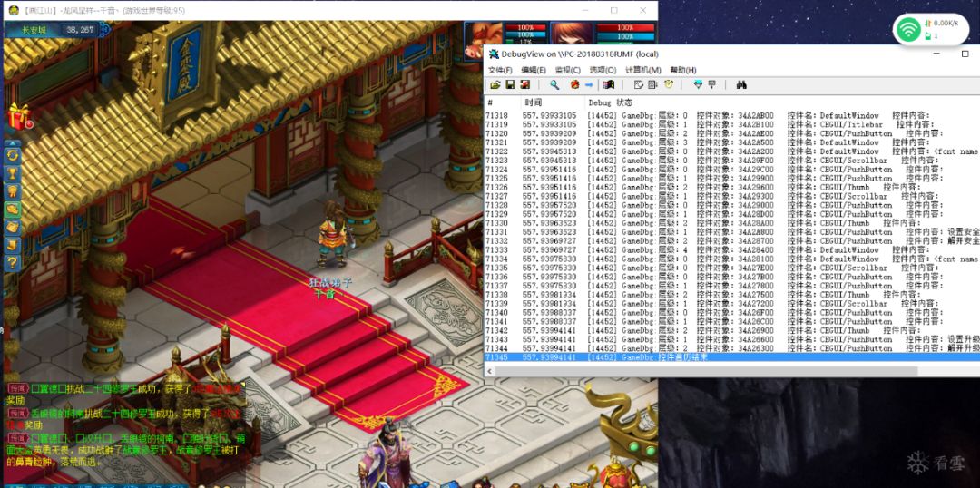Click the binoculars Find icon
The width and height of the screenshot is (980, 488).
742,85
